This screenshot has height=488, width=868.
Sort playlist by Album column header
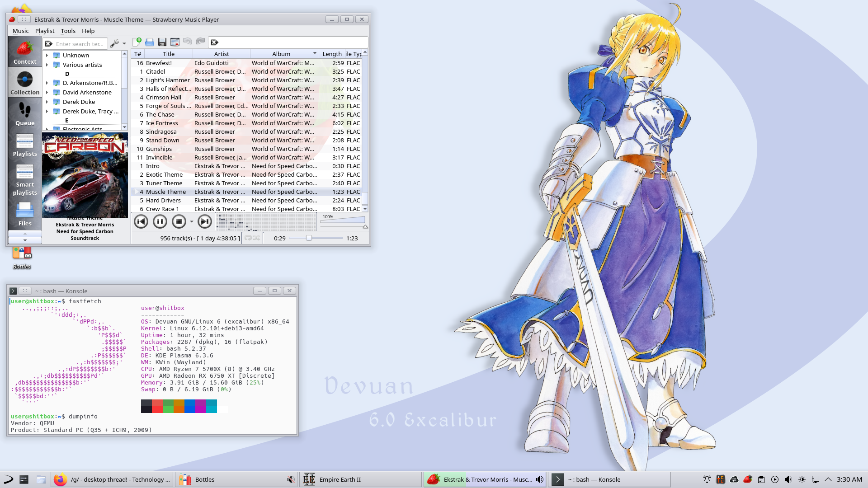(x=284, y=54)
